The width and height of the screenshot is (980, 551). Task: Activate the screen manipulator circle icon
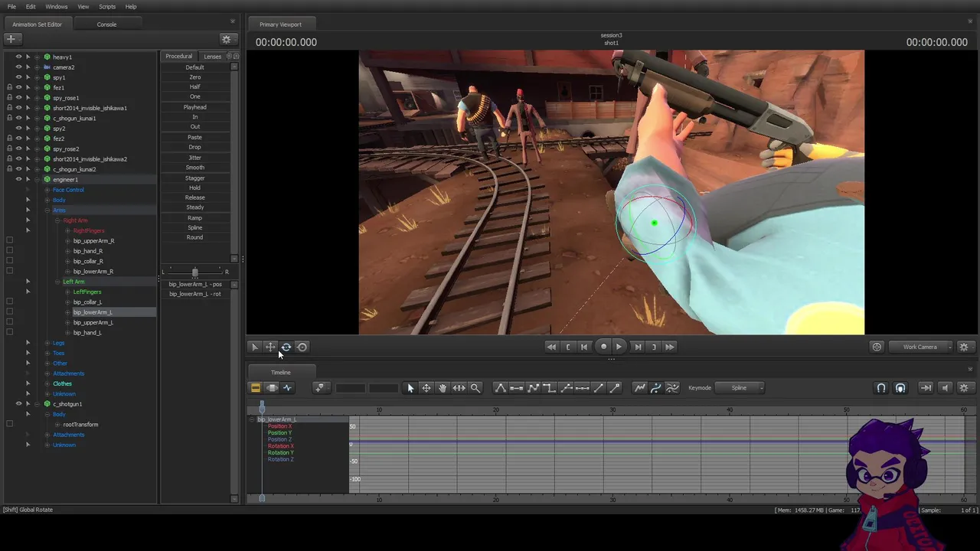[302, 347]
